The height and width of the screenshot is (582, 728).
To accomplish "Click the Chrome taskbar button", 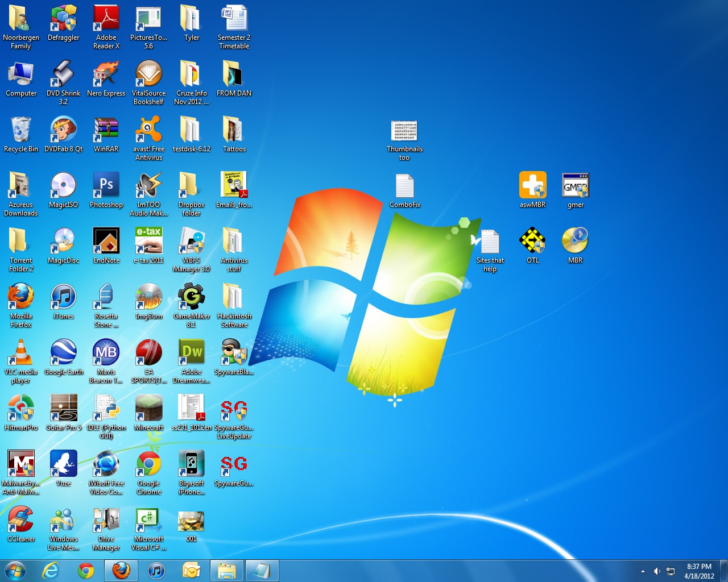I will point(86,571).
